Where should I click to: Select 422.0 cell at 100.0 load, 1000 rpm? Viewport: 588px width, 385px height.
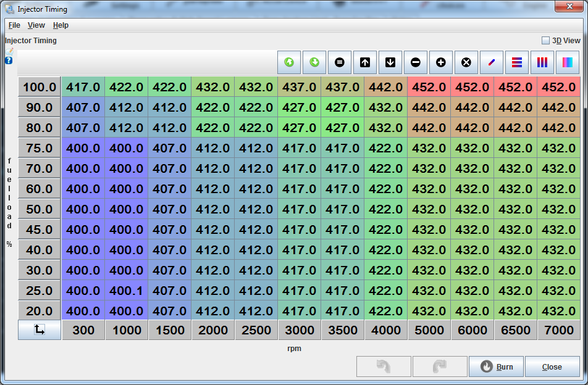[127, 87]
